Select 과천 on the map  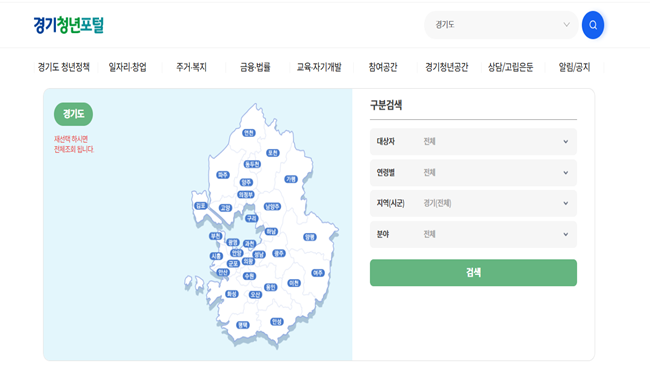(x=250, y=244)
